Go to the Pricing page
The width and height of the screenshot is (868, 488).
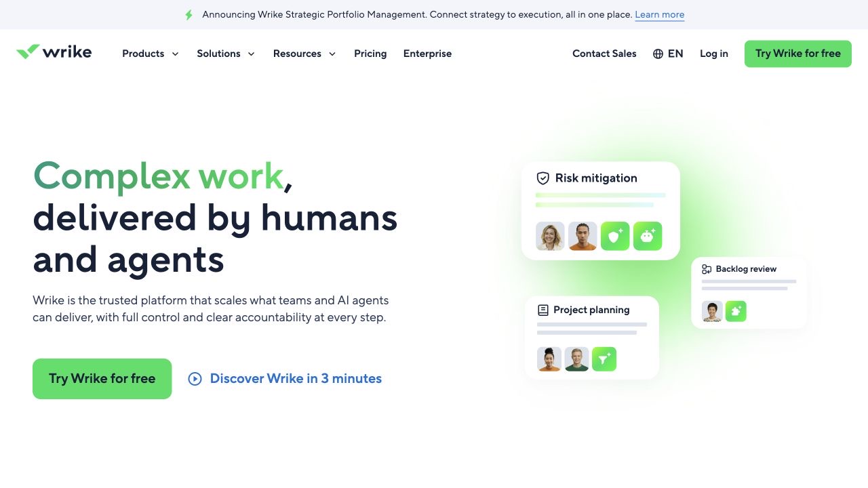370,54
